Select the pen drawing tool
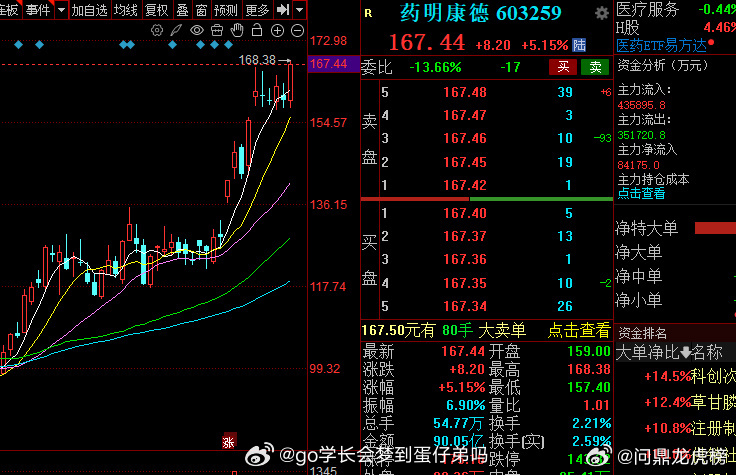The height and width of the screenshot is (475, 736). point(176,31)
